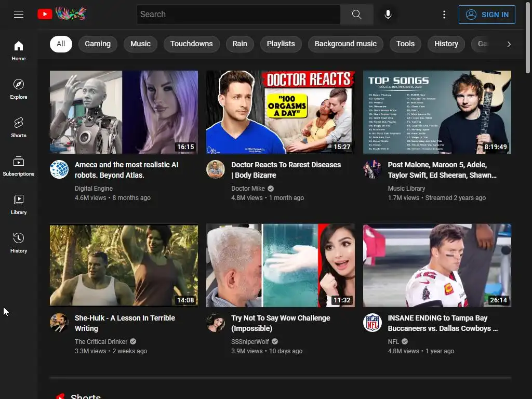Select the Playlists filter chip
Image resolution: width=532 pixels, height=399 pixels.
(x=281, y=44)
